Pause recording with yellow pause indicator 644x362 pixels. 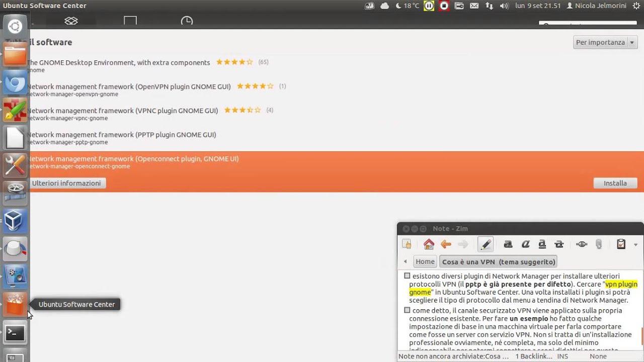[429, 6]
